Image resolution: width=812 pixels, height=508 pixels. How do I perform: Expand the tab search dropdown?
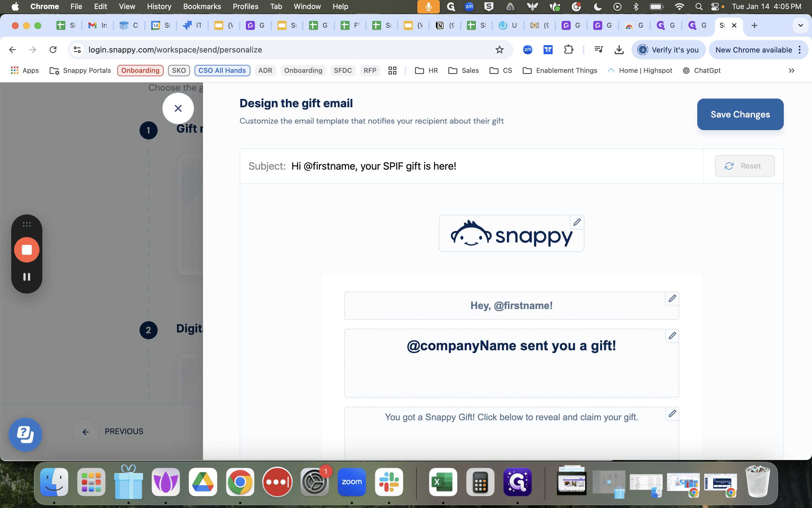tap(801, 25)
